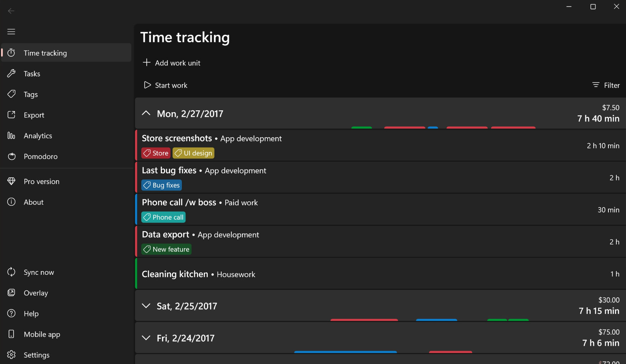Click the Sync now label
The width and height of the screenshot is (626, 364).
pos(39,272)
